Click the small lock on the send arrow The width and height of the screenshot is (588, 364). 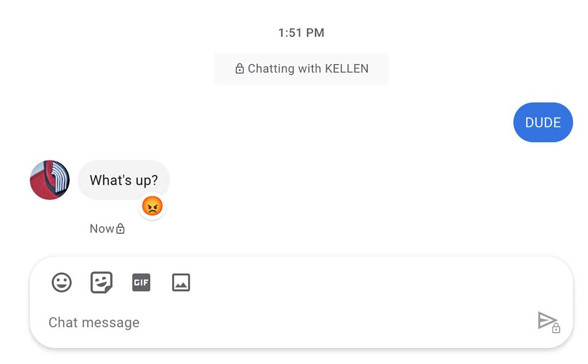click(556, 328)
